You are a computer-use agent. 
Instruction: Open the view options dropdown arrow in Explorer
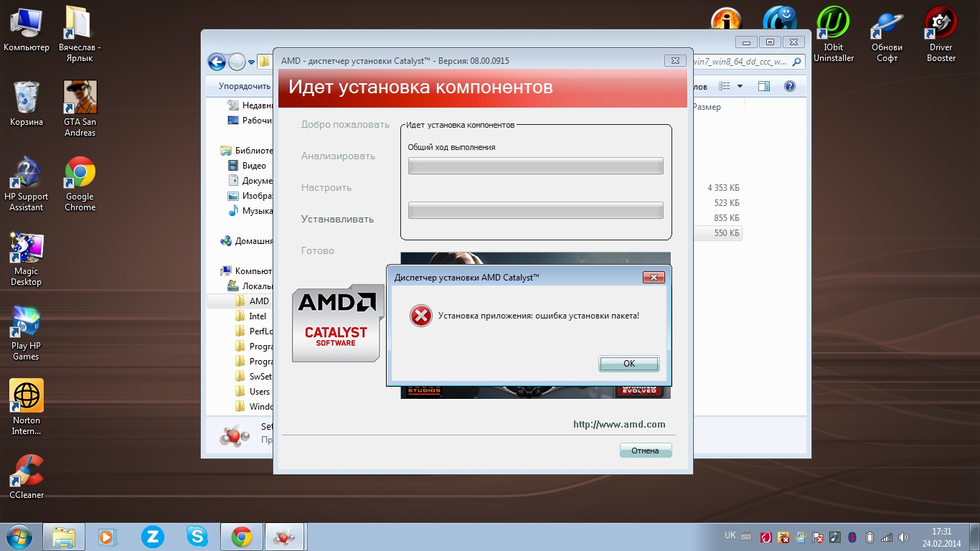click(x=740, y=86)
